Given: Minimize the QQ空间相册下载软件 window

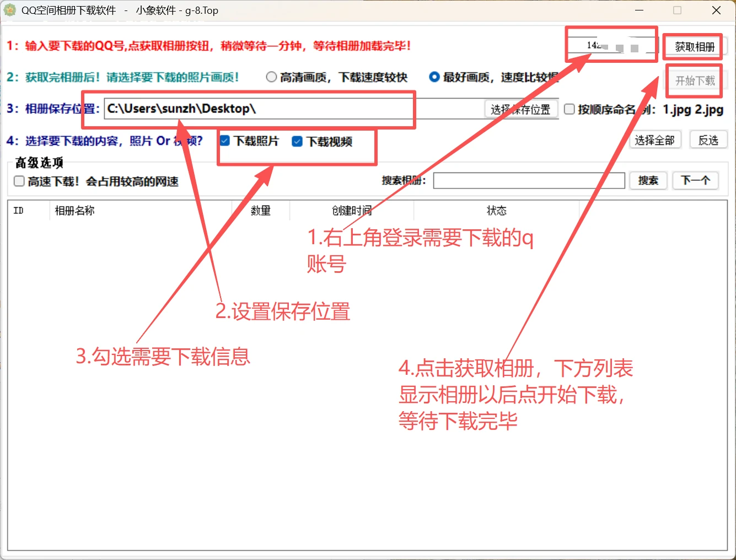Looking at the screenshot, I should pos(640,10).
